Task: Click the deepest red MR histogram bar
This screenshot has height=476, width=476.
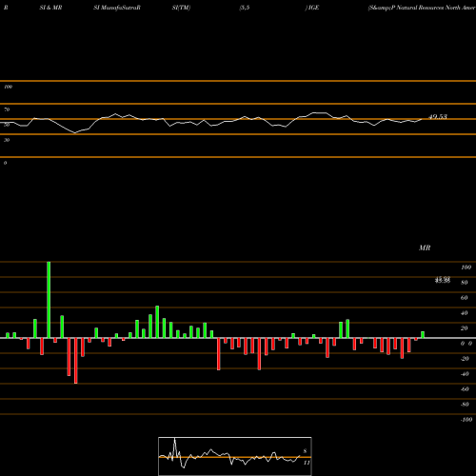Action: pos(76,361)
